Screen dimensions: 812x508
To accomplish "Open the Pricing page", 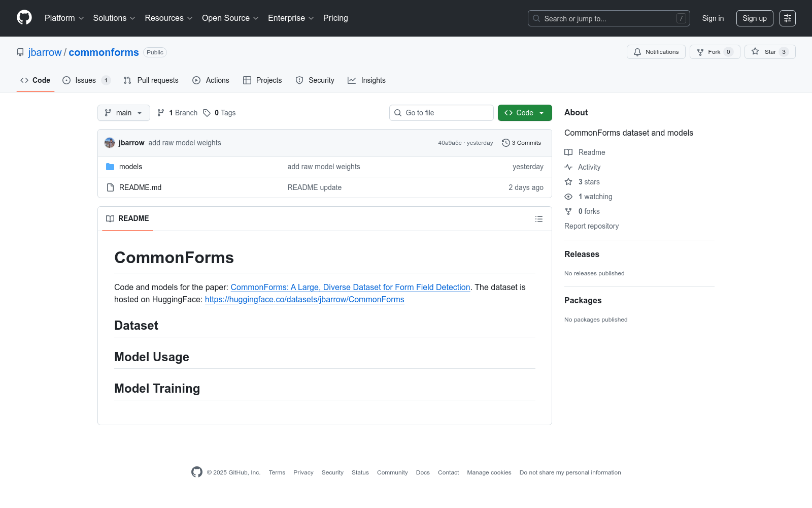I will click(335, 18).
